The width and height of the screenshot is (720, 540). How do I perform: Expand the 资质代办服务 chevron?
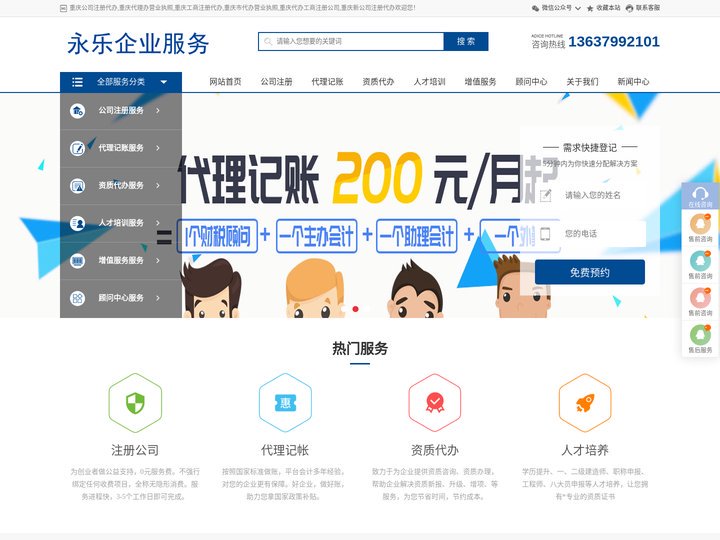(158, 186)
